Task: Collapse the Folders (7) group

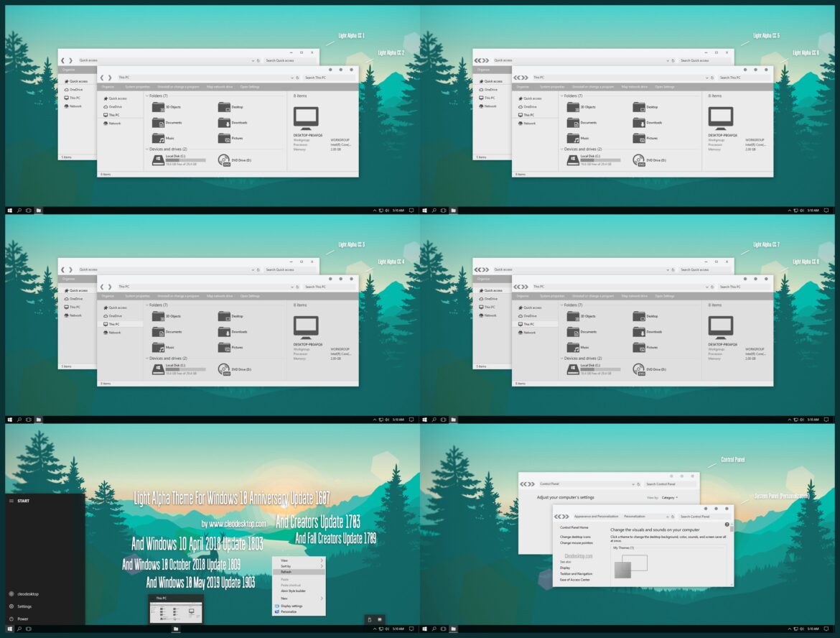Action: click(x=146, y=96)
